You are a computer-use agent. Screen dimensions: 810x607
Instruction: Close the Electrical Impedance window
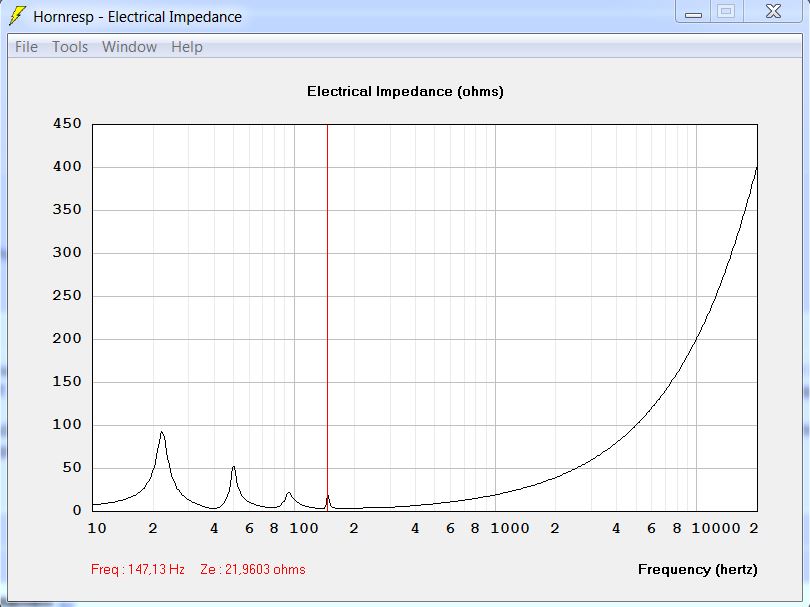coord(773,11)
